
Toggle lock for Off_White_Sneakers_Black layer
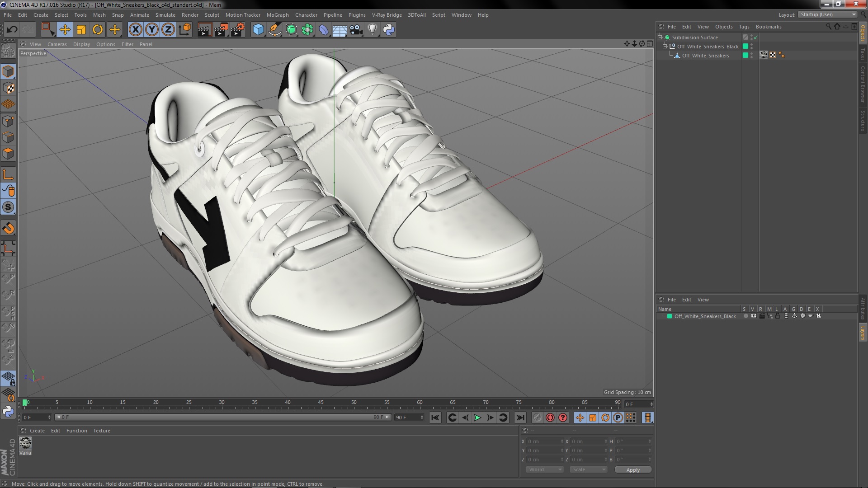tap(778, 316)
